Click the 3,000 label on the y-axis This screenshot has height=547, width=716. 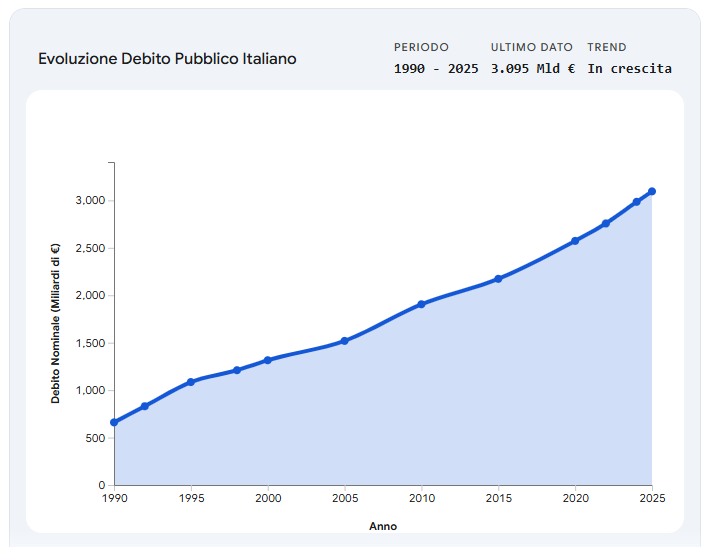[x=90, y=201]
